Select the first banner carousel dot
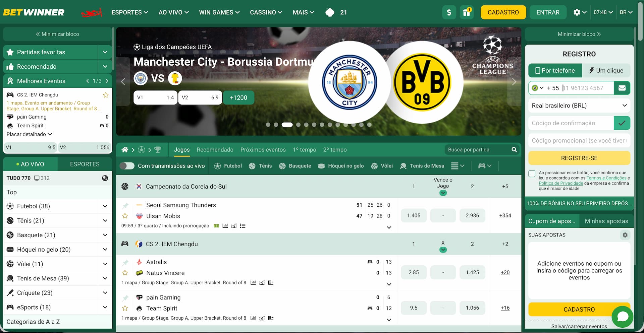The width and height of the screenshot is (644, 333). tap(268, 125)
